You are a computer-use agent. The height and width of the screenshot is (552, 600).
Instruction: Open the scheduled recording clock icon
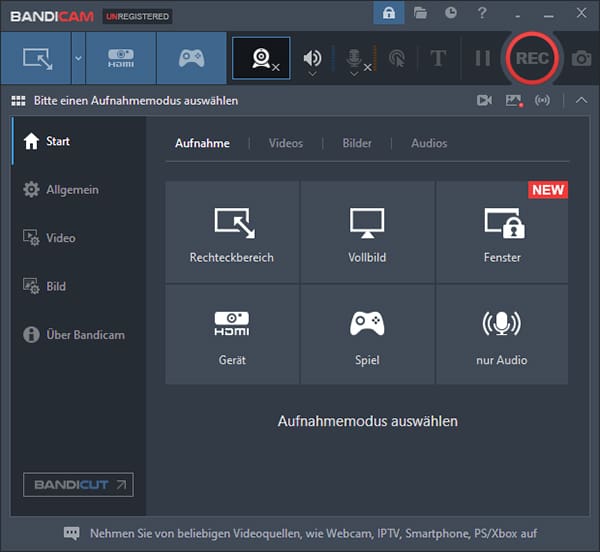[451, 13]
